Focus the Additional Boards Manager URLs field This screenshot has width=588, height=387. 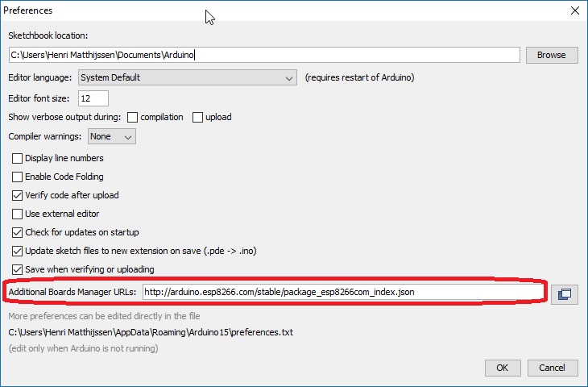tap(342, 291)
